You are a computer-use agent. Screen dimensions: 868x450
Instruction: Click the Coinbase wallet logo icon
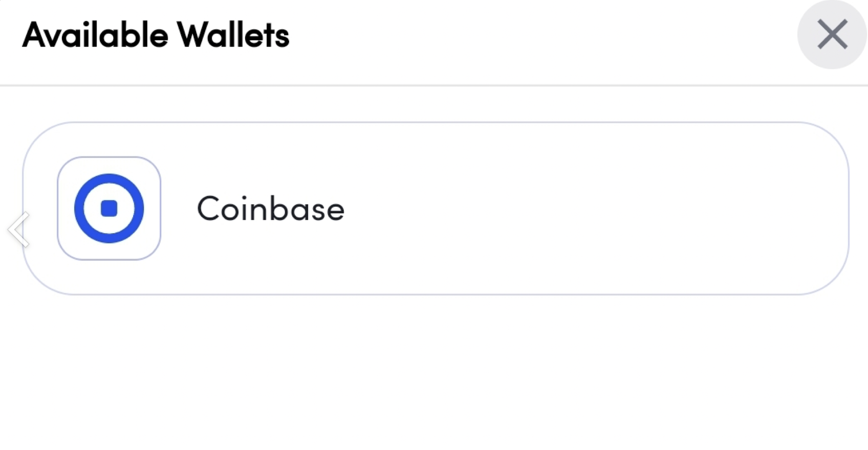click(x=109, y=208)
